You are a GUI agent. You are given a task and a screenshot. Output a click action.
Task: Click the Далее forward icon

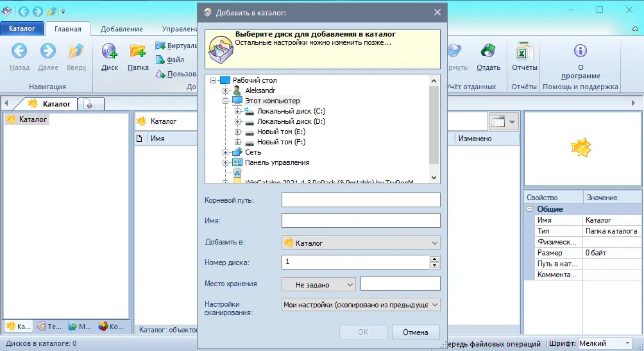47,51
